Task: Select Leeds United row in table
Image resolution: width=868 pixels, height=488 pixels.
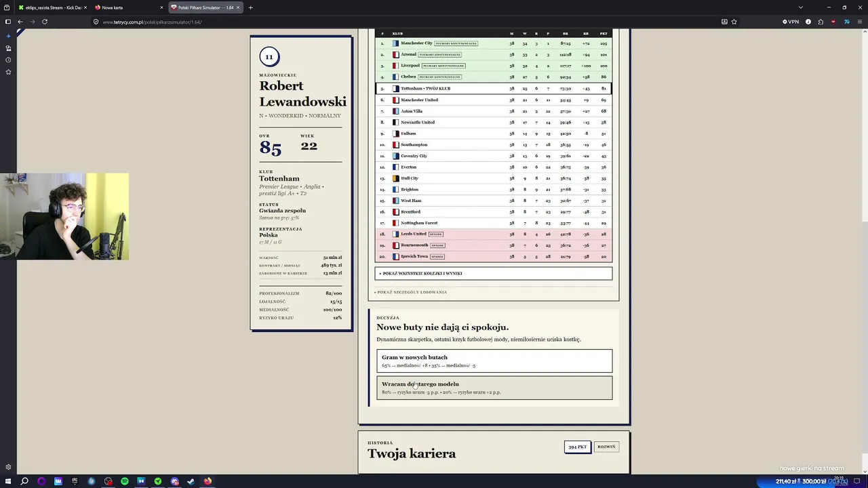Action: pyautogui.click(x=494, y=234)
